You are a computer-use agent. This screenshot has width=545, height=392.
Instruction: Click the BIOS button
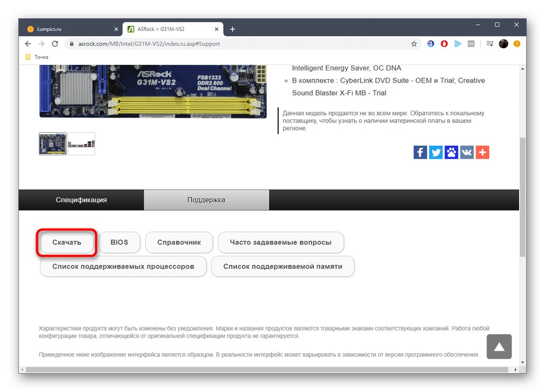(x=119, y=242)
